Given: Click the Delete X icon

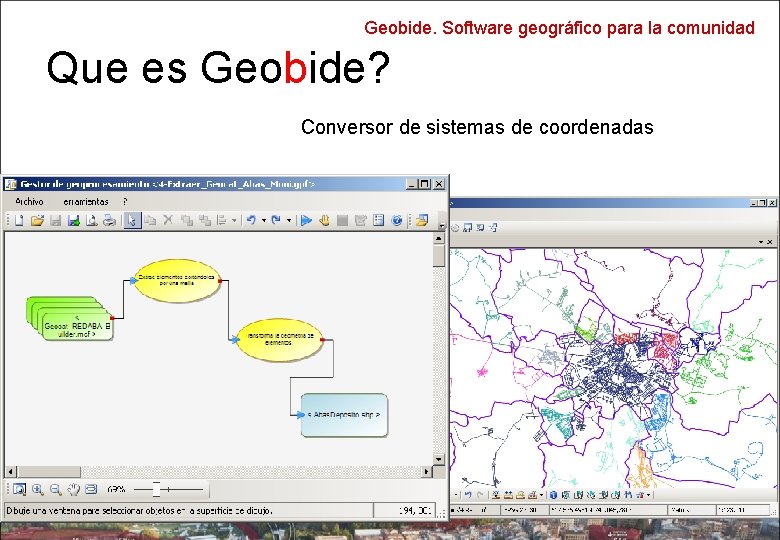Looking at the screenshot, I should 168,220.
